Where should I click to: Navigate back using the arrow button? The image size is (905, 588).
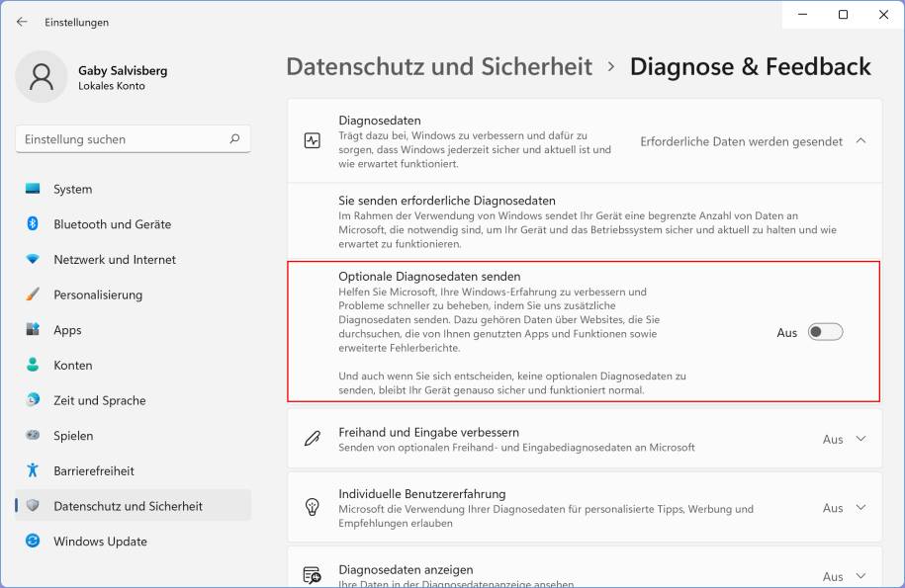[x=22, y=22]
